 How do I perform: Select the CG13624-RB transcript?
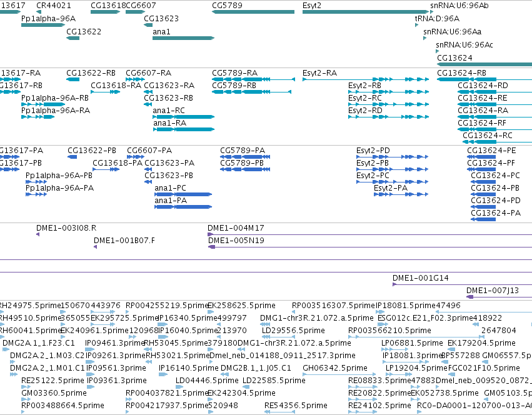(484, 79)
